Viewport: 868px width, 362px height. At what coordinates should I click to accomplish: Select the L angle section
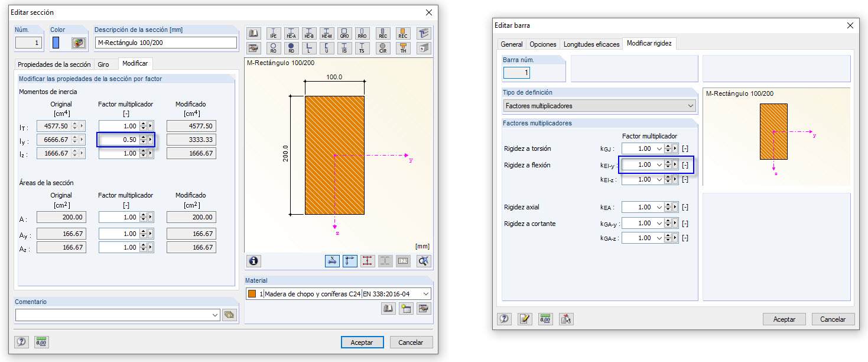click(309, 48)
